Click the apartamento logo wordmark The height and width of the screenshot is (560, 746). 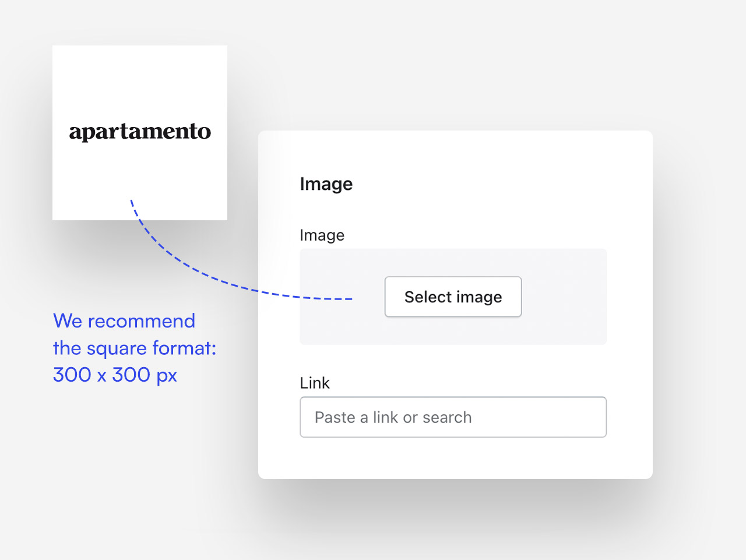(x=140, y=132)
